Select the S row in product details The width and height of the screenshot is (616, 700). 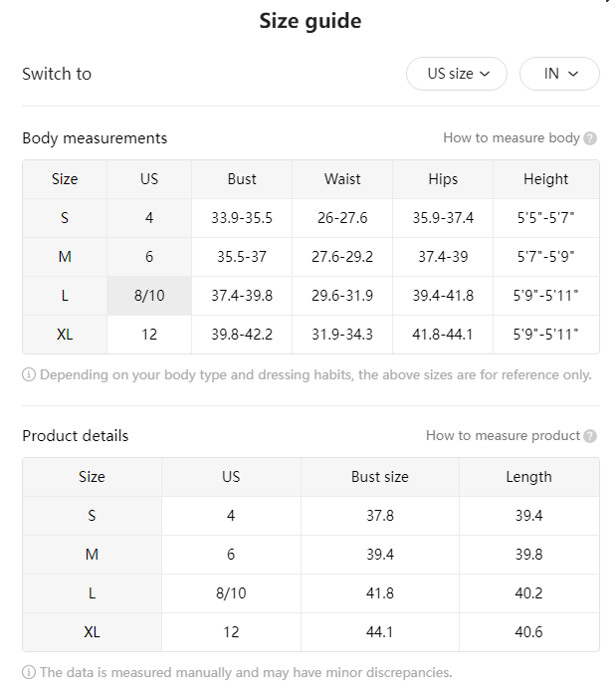pyautogui.click(x=310, y=516)
